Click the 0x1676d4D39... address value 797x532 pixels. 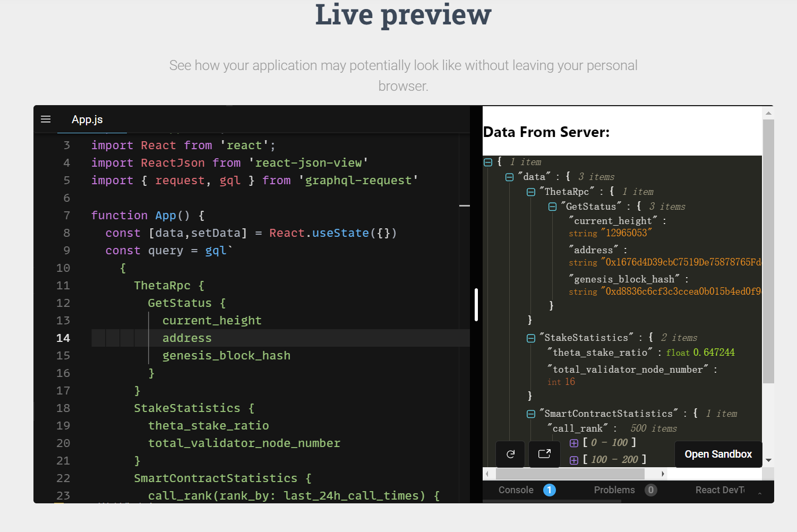coord(681,262)
